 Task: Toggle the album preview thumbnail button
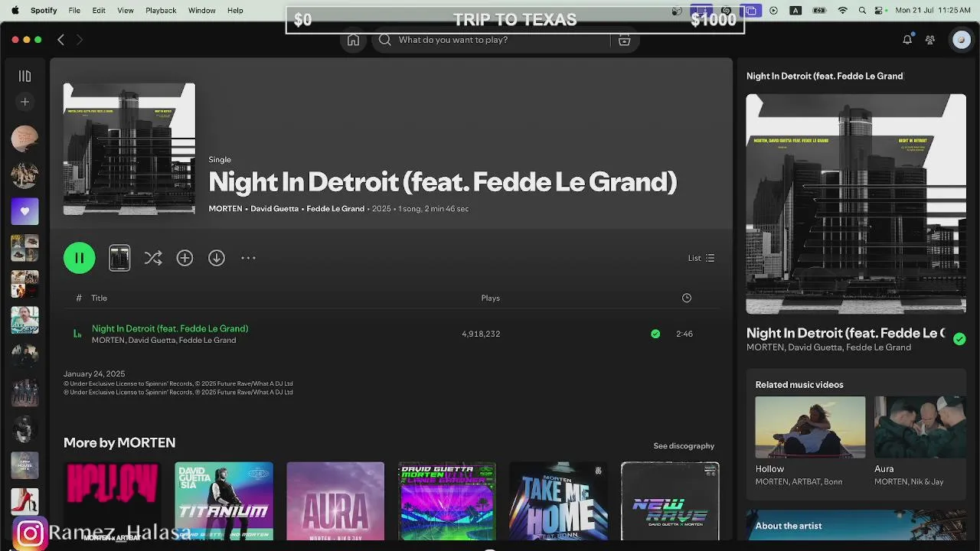[119, 258]
